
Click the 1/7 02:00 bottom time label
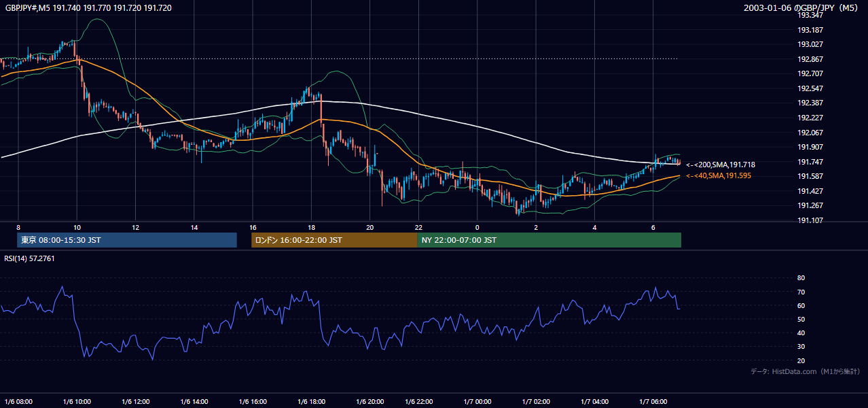point(536,401)
